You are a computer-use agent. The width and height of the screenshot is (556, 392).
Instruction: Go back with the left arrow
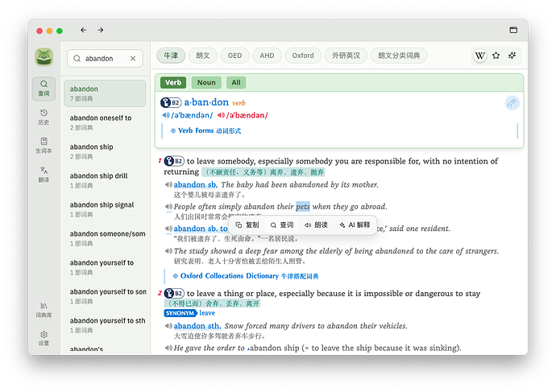click(x=83, y=30)
